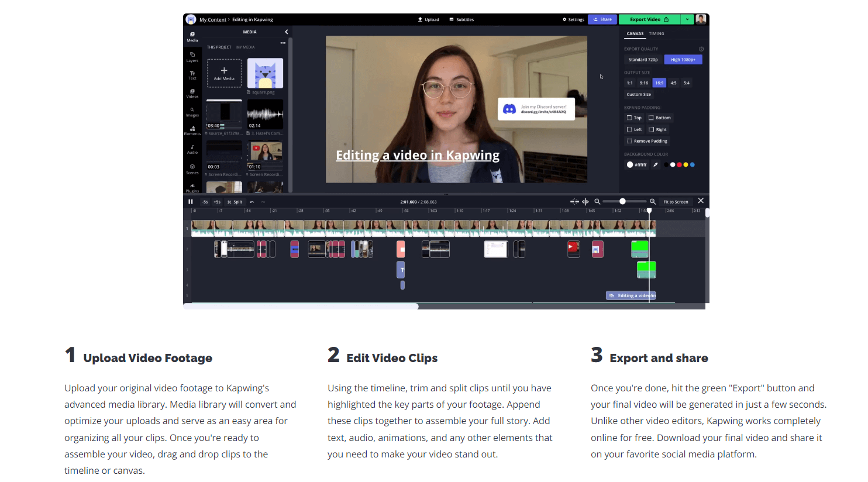Select the Text tool in sidebar
This screenshot has width=868, height=482.
coord(192,75)
